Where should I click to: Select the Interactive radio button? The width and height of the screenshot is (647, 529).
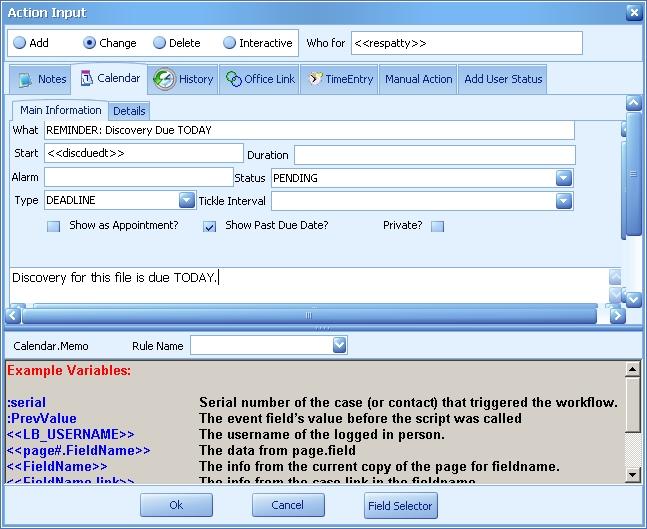click(x=229, y=43)
